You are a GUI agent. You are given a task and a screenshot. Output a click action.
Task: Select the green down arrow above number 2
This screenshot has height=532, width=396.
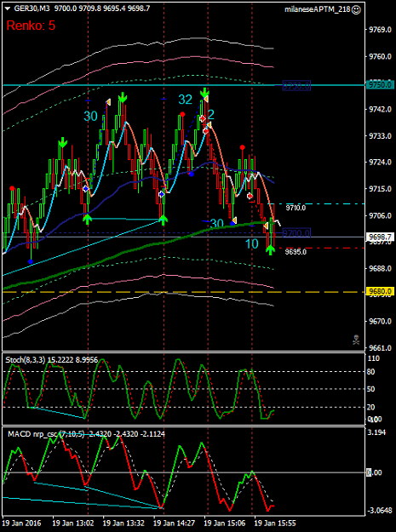click(x=204, y=92)
